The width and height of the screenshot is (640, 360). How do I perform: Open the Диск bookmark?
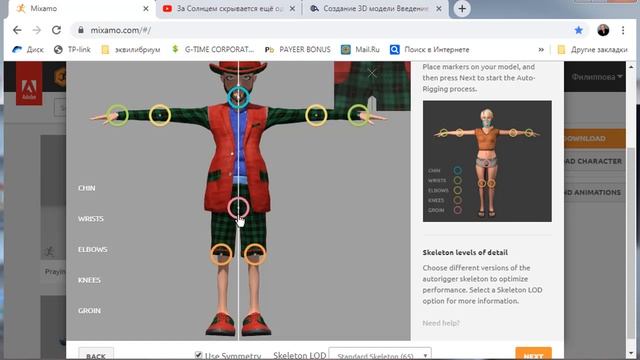(x=28, y=49)
